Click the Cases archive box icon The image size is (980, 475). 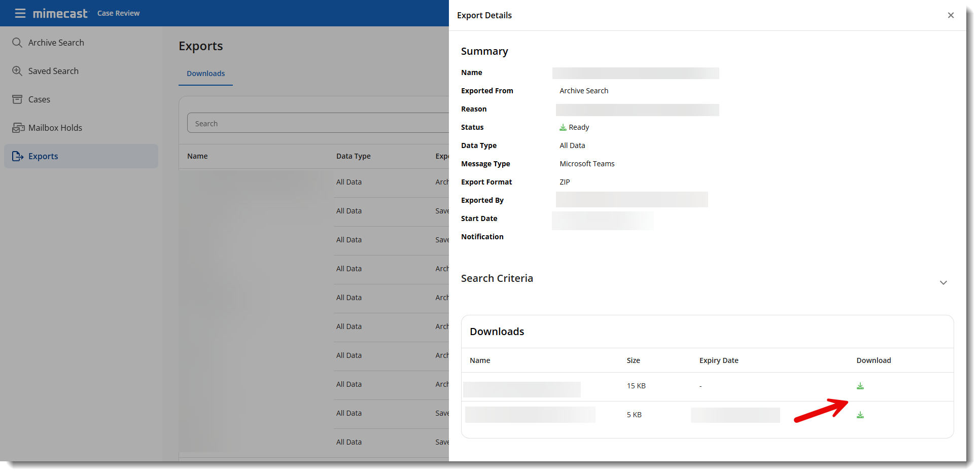point(17,99)
